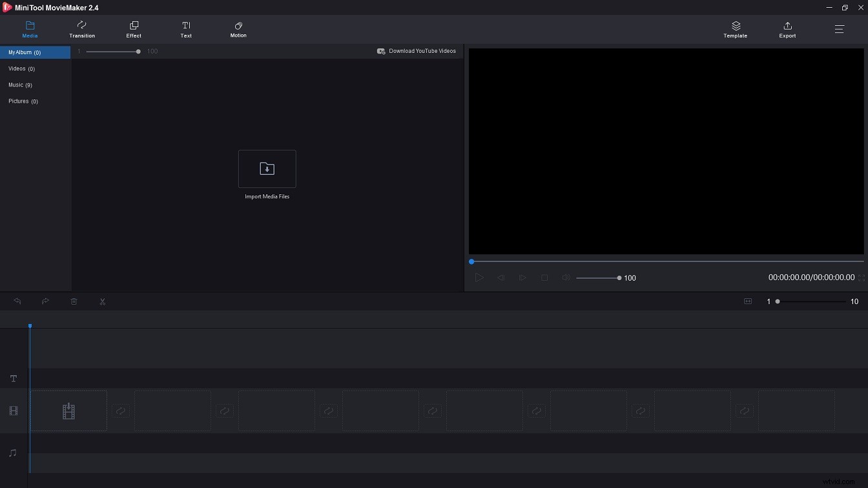Open the hamburger menu at top right
This screenshot has height=488, width=868.
coord(839,29)
